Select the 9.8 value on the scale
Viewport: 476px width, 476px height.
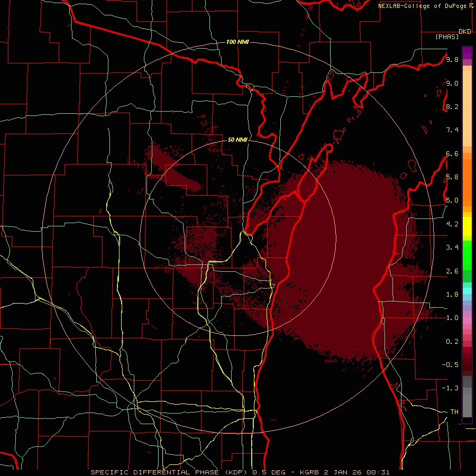coord(452,60)
